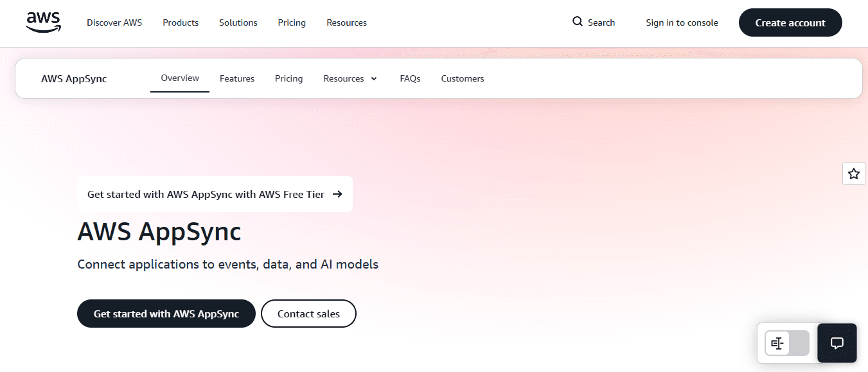Viewport: 868px width, 372px height.
Task: Open Sign in to console
Action: (x=682, y=22)
